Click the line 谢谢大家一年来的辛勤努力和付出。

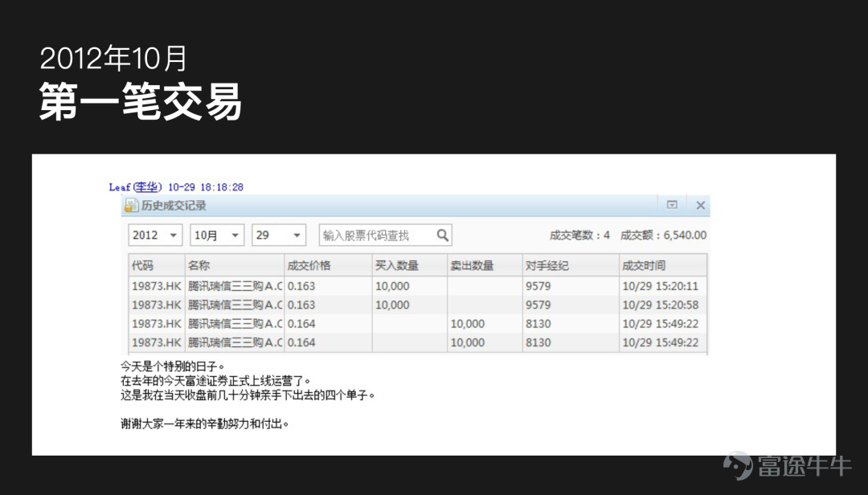click(205, 424)
